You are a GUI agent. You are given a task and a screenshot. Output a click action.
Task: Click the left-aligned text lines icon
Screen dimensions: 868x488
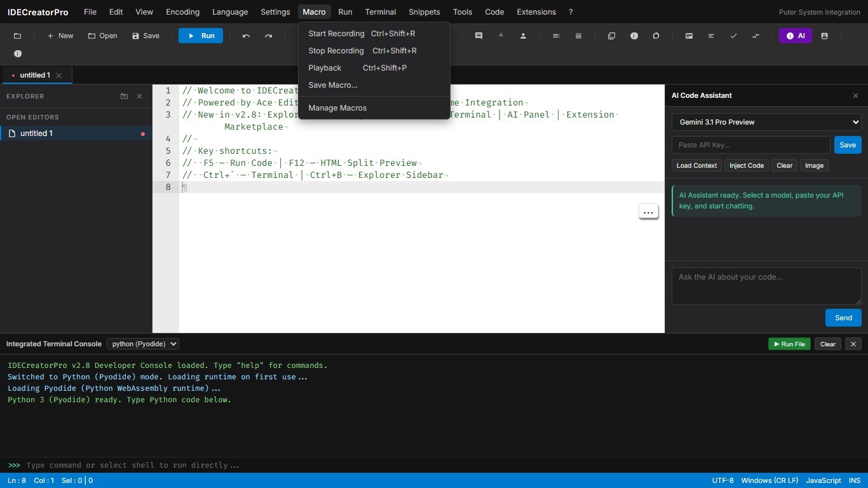pyautogui.click(x=711, y=36)
